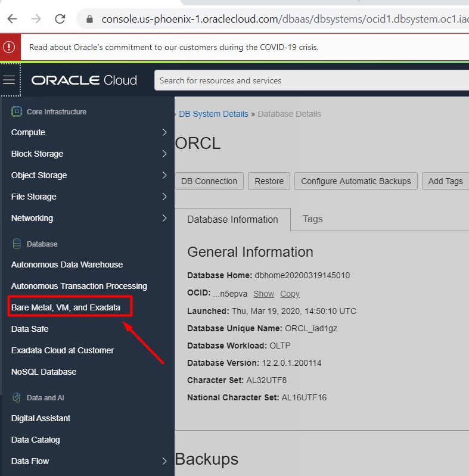Click the Oracle Cloud logo

click(84, 80)
